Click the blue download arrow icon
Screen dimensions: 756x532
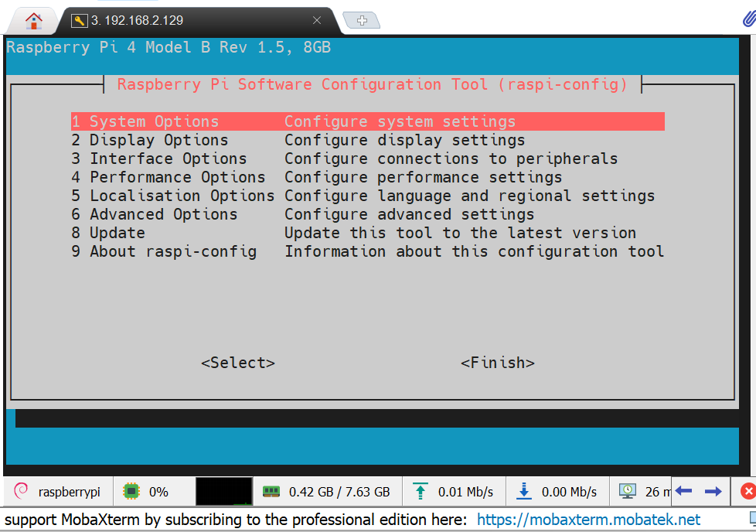[523, 491]
